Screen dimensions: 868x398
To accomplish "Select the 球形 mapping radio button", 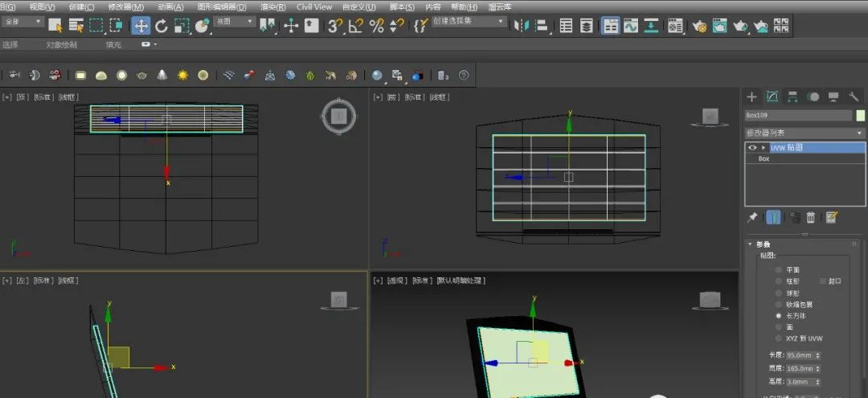I will (x=778, y=293).
